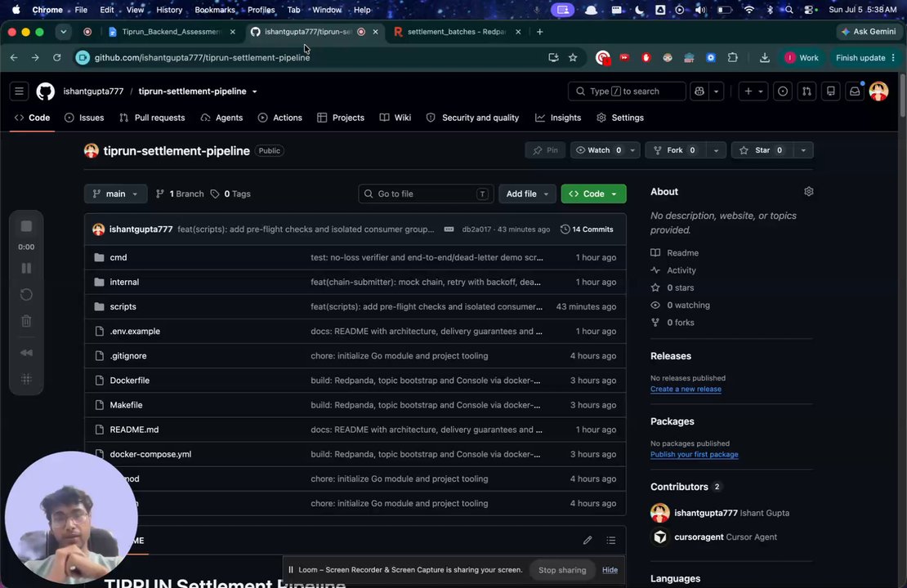Open the main branch selector dropdown
This screenshot has width=907, height=588.
tap(116, 194)
